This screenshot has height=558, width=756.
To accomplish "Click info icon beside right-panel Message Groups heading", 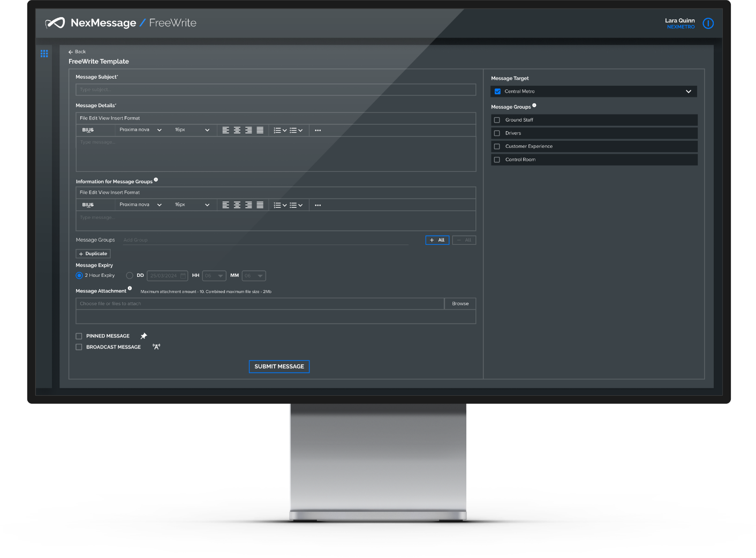I will 534,105.
